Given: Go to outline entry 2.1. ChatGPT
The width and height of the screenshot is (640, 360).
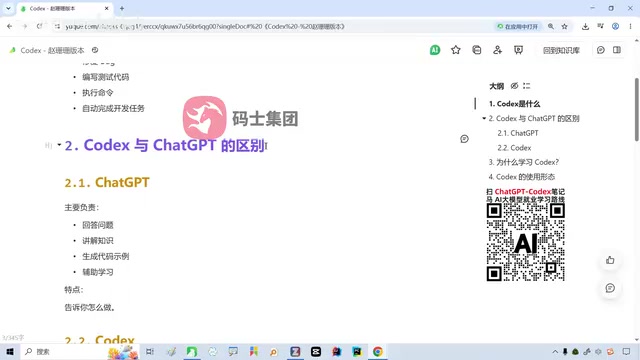Looking at the screenshot, I should point(518,133).
